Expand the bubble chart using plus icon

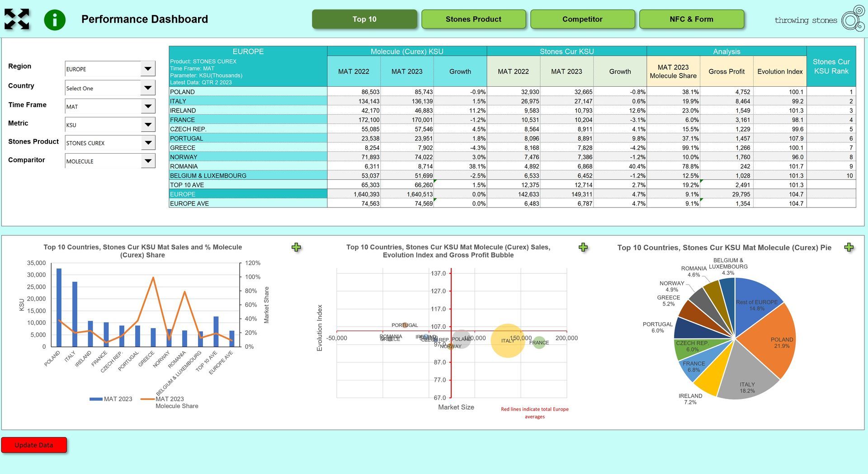click(583, 247)
